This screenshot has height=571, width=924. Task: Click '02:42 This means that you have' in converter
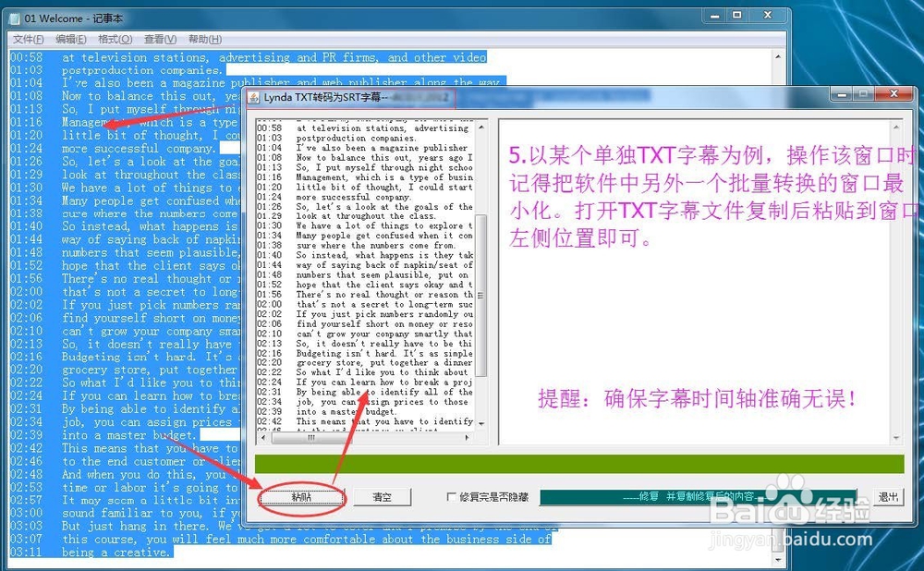point(365,421)
